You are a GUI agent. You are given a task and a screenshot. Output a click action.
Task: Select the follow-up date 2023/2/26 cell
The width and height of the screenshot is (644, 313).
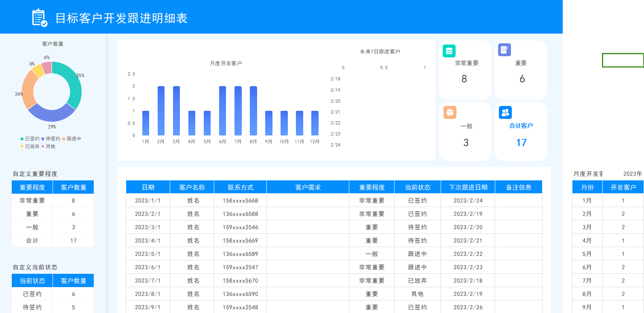point(468,307)
